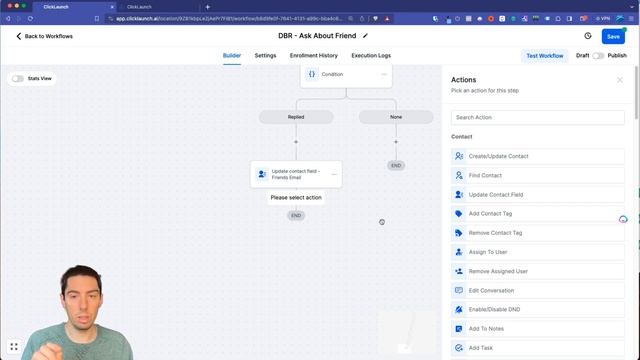This screenshot has width=640, height=360.
Task: Click the 'Contact' section heading
Action: click(x=462, y=137)
